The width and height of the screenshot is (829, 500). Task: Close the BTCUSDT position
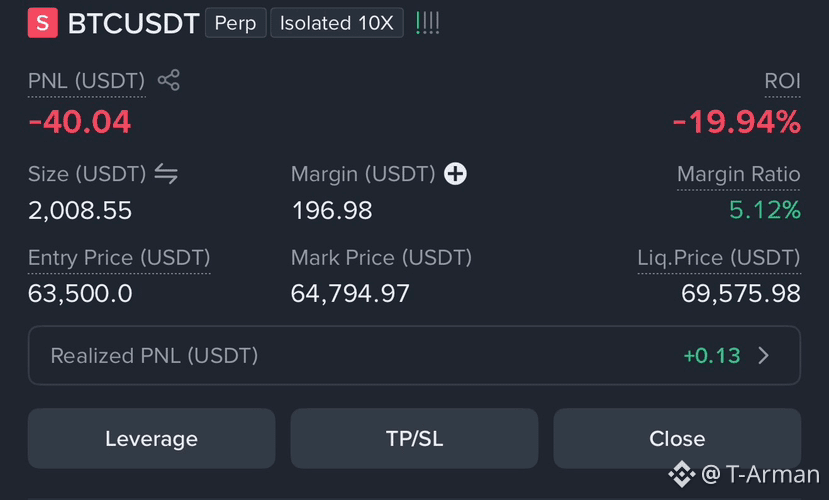click(x=677, y=438)
